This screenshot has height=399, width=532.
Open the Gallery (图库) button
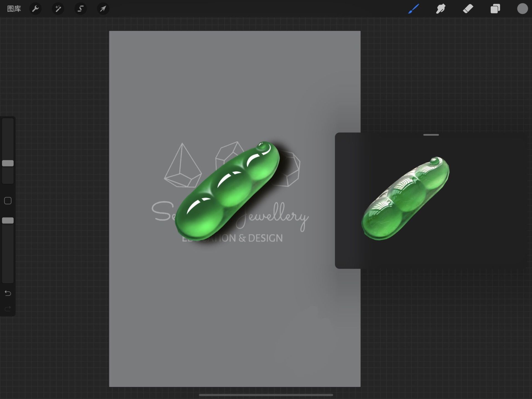[x=14, y=9]
